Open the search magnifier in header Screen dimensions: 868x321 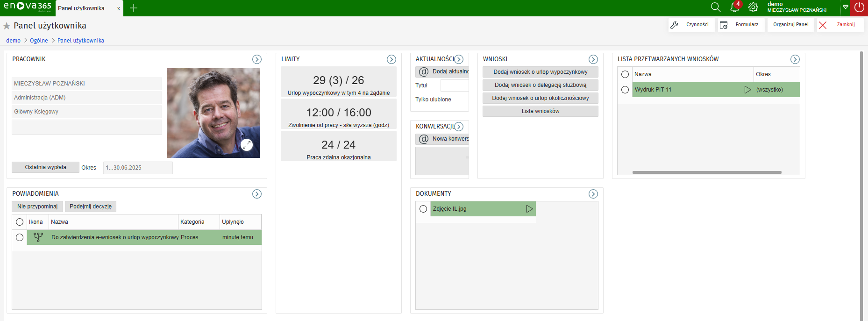(x=715, y=7)
